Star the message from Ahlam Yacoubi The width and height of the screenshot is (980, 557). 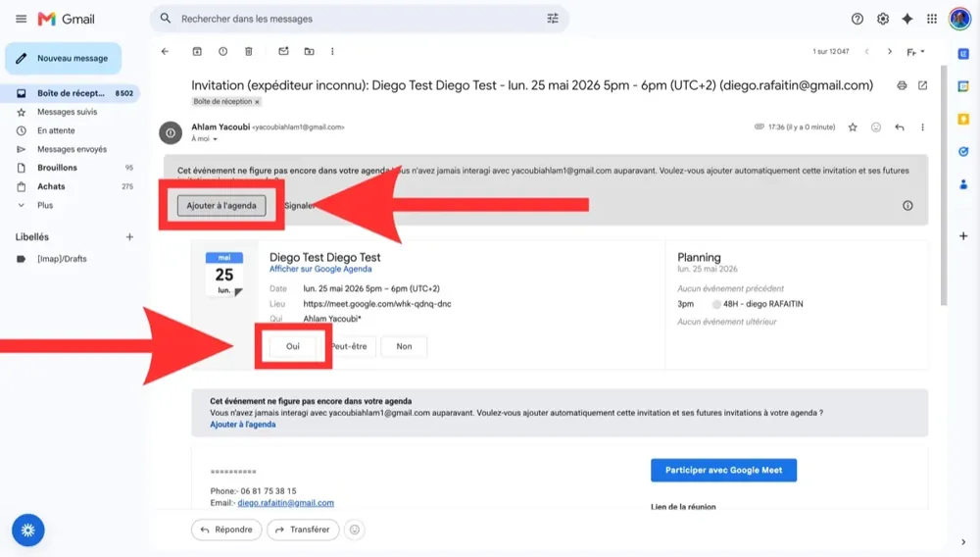coord(853,127)
